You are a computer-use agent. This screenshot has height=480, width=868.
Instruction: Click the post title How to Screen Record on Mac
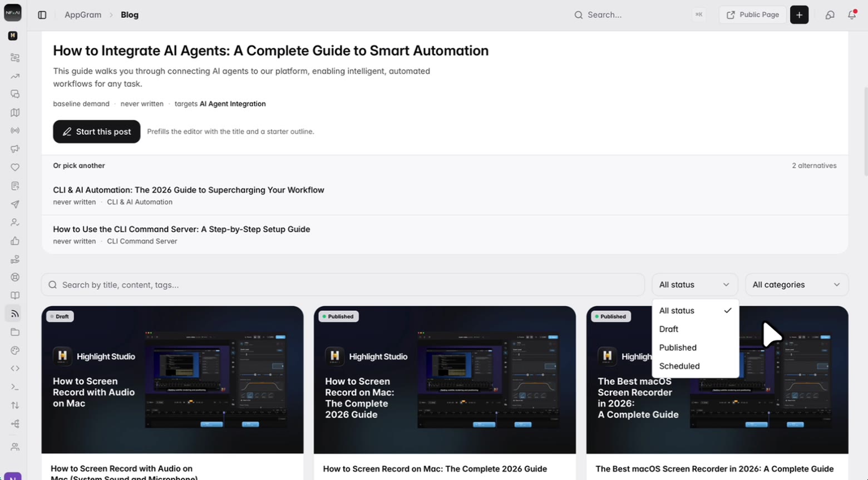(x=435, y=469)
